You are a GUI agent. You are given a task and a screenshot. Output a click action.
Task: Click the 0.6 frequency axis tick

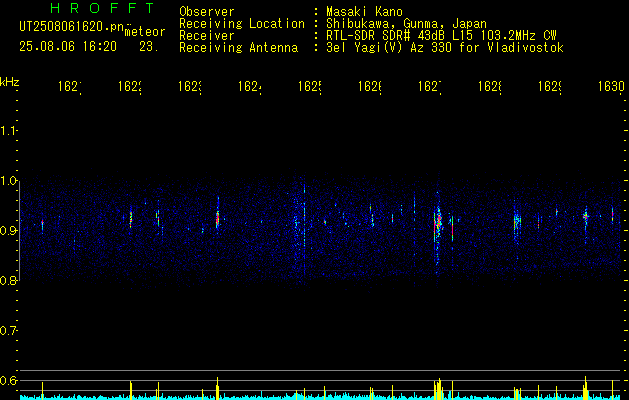(8, 380)
